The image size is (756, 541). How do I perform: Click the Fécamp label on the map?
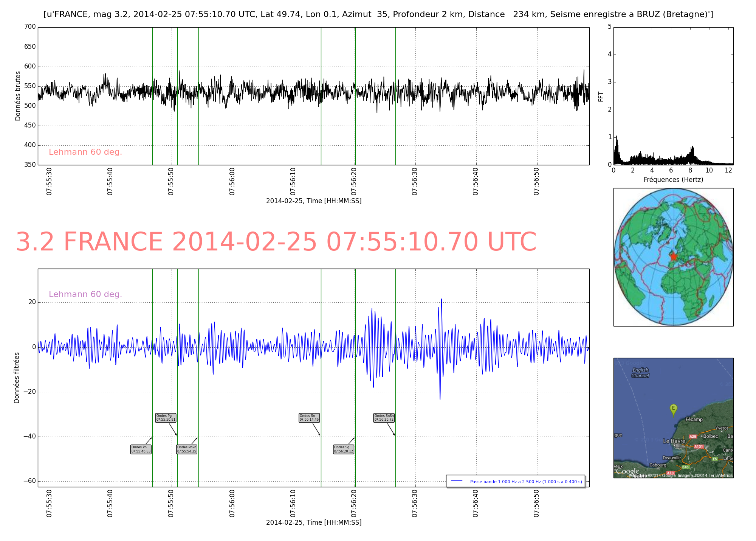[x=694, y=419]
